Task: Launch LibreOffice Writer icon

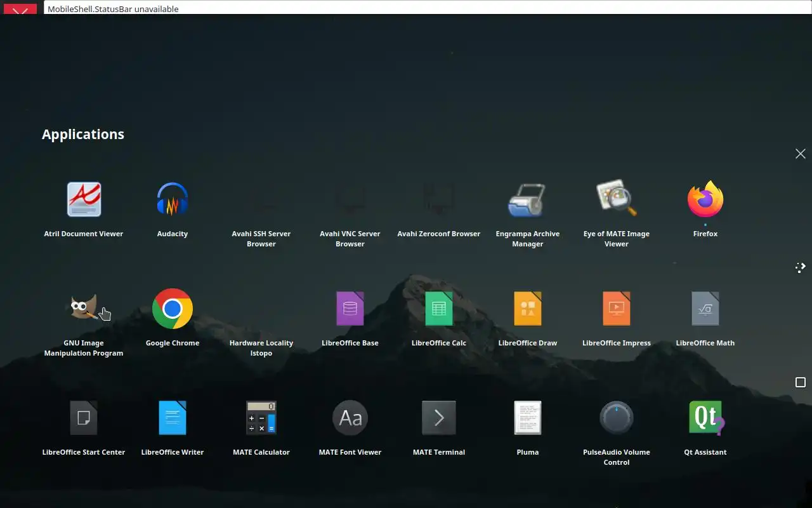Action: tap(173, 418)
